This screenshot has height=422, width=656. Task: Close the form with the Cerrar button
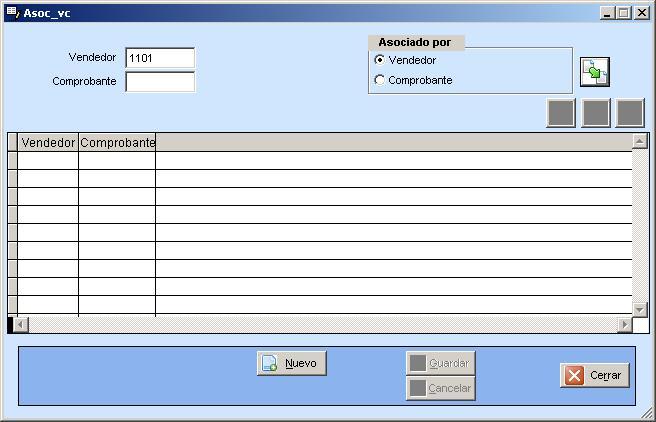(595, 375)
